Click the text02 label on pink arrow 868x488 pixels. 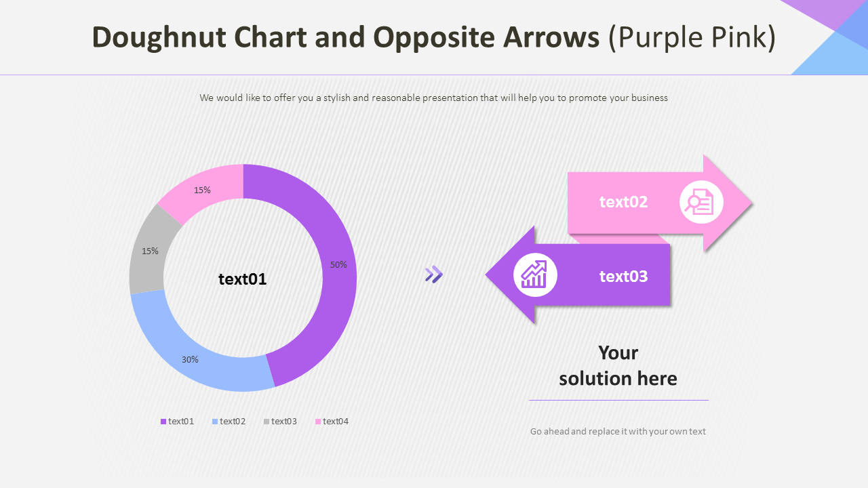[x=624, y=202]
